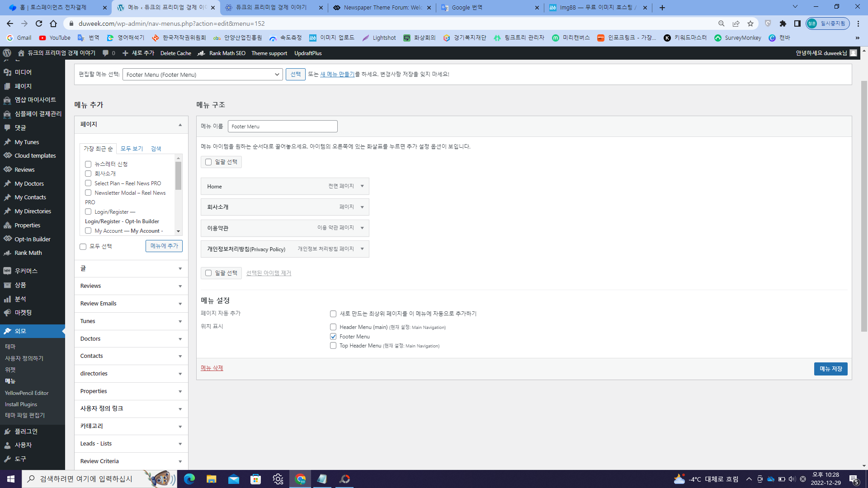Open the browser zoom magnifier icon
Viewport: 868px width, 488px height.
coord(722,23)
